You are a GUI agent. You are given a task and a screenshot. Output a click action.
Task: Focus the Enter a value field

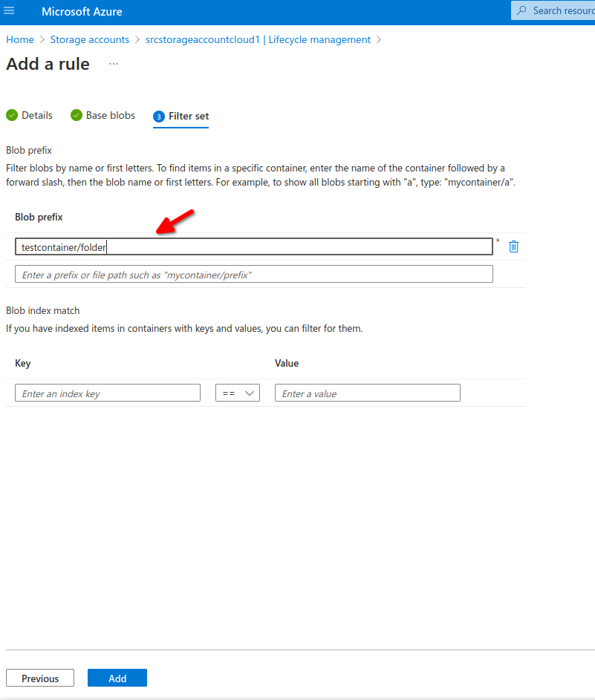point(367,393)
